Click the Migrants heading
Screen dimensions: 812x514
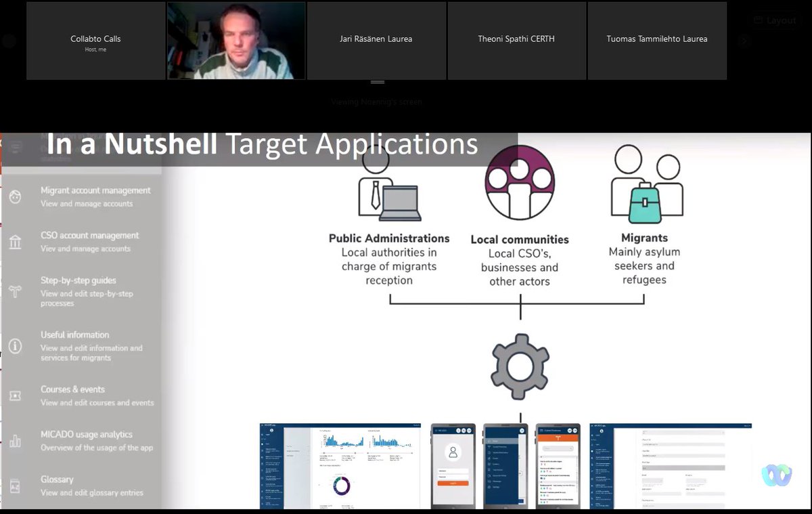pos(644,238)
